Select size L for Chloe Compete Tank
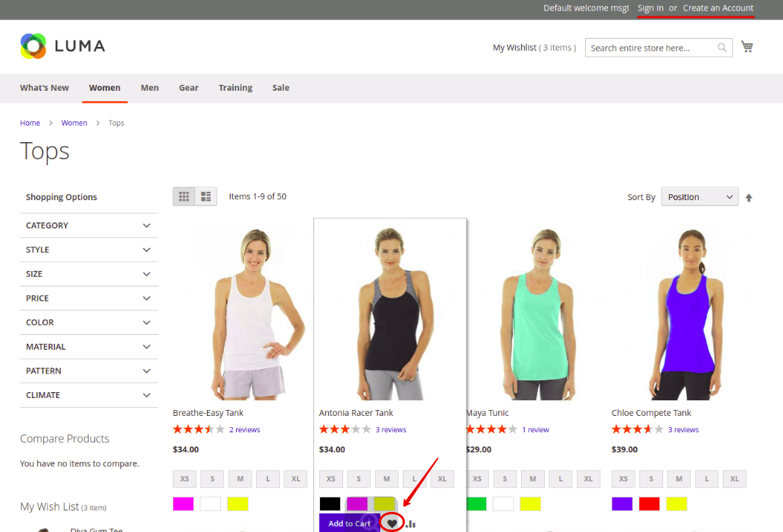Image resolution: width=783 pixels, height=532 pixels. (x=706, y=478)
